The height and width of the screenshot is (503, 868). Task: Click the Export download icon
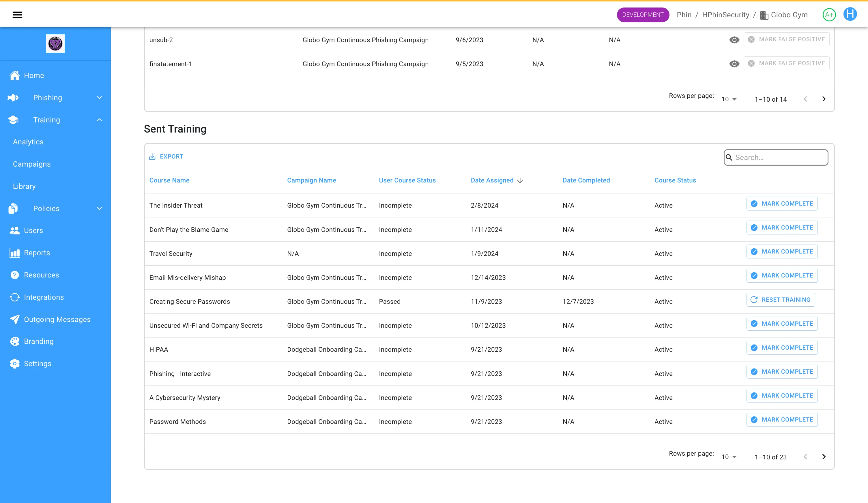pos(152,157)
